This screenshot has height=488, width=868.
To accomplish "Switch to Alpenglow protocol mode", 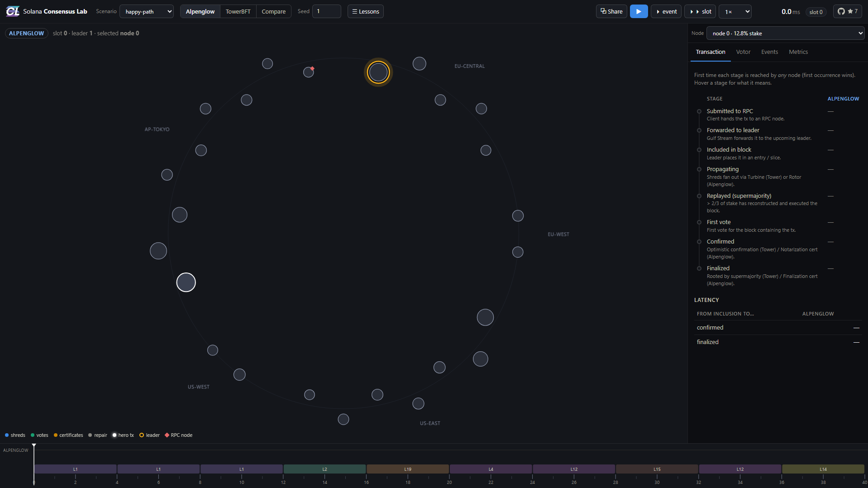I will (200, 11).
